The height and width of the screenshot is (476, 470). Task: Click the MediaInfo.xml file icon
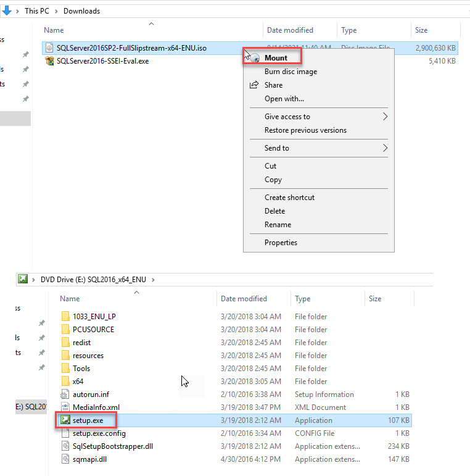[x=65, y=407]
